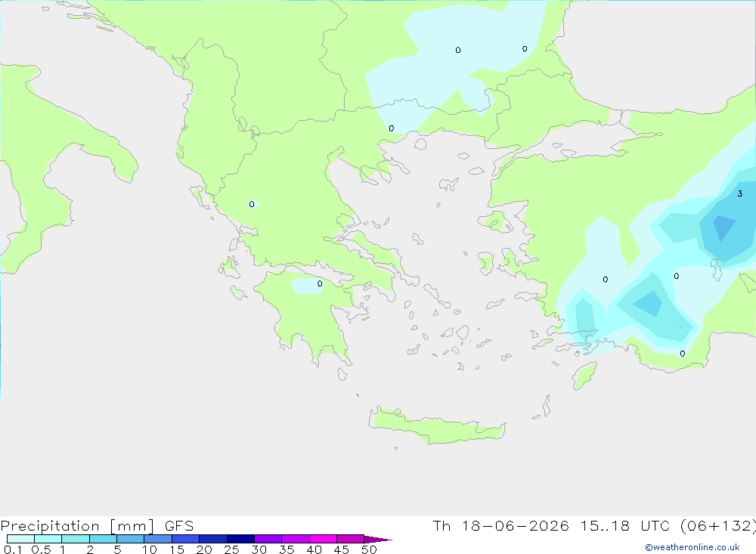Click the '(06+132)' forecast run text
This screenshot has height=554, width=756.
[x=718, y=526]
